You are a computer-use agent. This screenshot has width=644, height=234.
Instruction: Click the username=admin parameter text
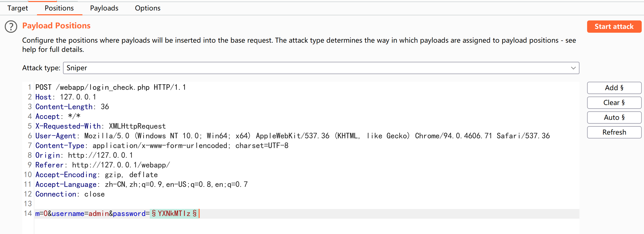coord(80,214)
